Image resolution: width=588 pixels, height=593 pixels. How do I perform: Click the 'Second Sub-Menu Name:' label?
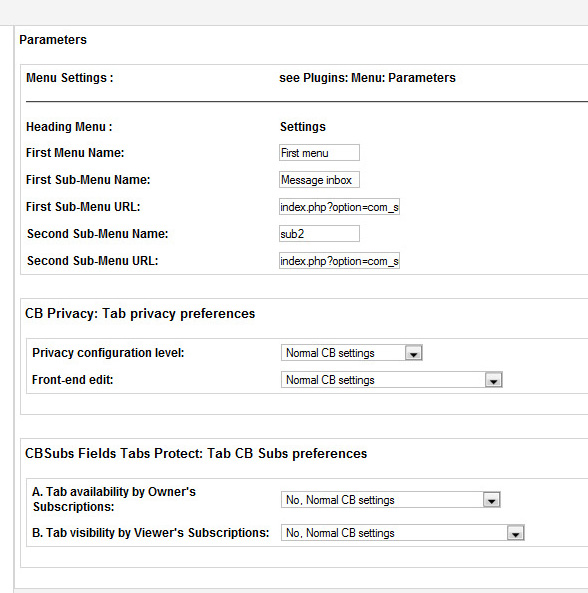[x=98, y=234]
